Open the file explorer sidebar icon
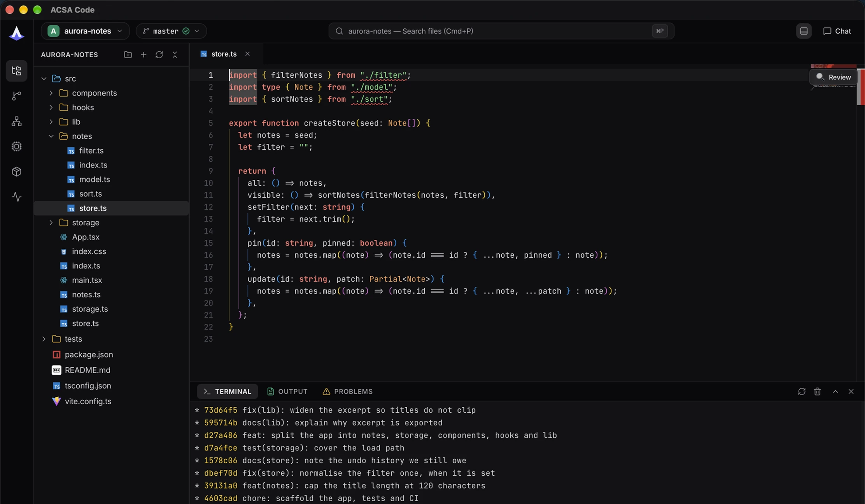 16,71
